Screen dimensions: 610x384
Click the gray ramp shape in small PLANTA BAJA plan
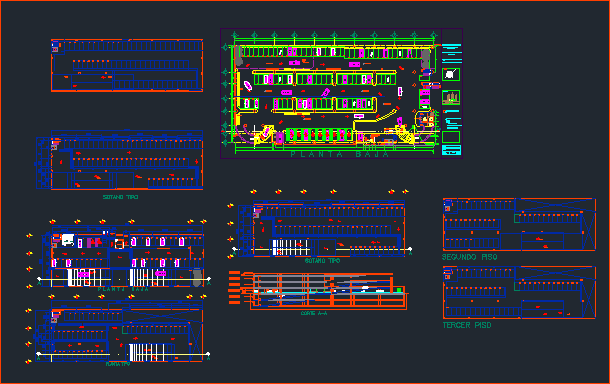[x=197, y=277]
